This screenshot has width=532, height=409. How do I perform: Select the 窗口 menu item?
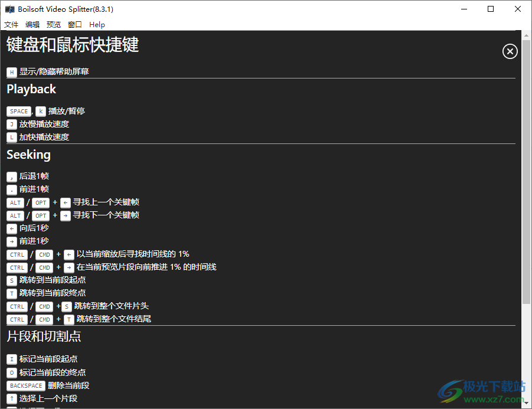[x=74, y=25]
